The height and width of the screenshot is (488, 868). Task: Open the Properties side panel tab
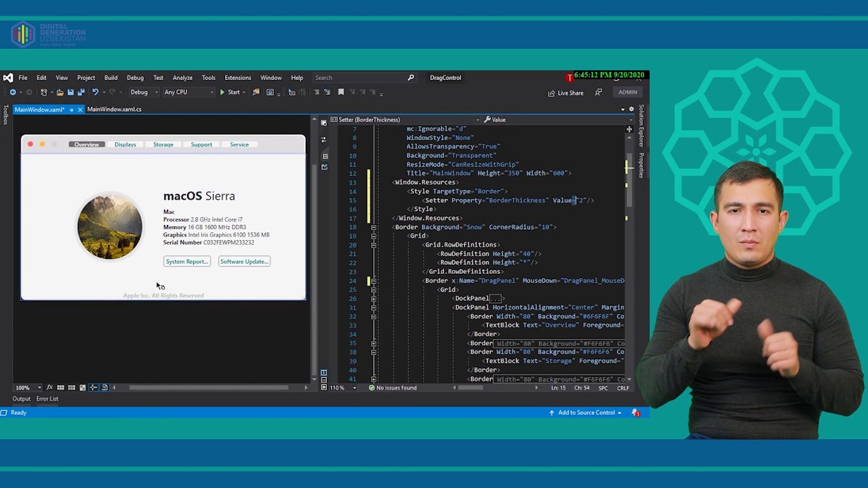click(x=641, y=165)
